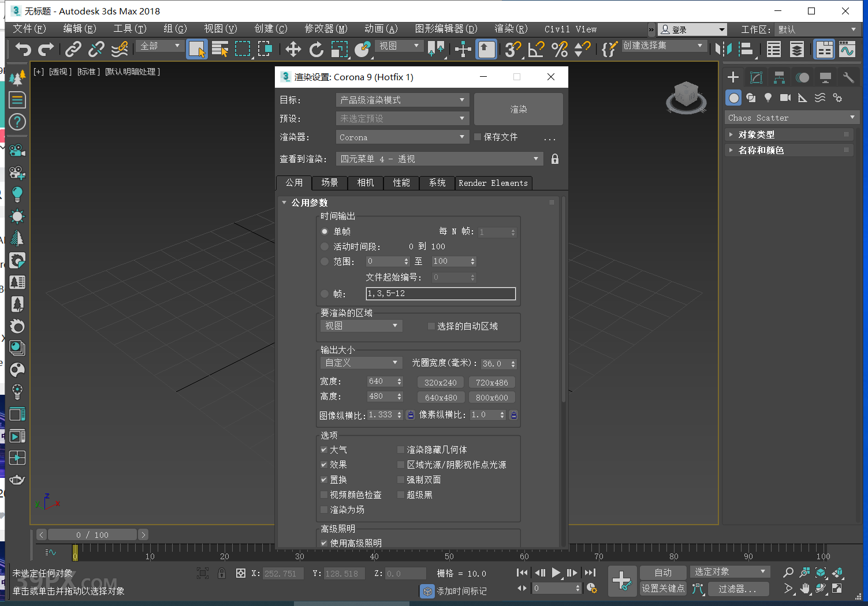Select the Move transform tool
Image resolution: width=868 pixels, height=606 pixels.
[x=293, y=50]
